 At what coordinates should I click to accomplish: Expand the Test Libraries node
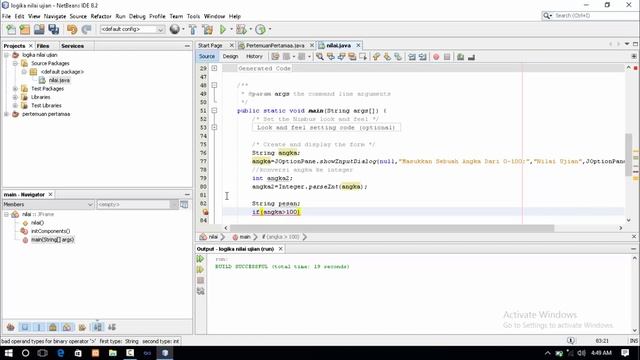[x=15, y=105]
